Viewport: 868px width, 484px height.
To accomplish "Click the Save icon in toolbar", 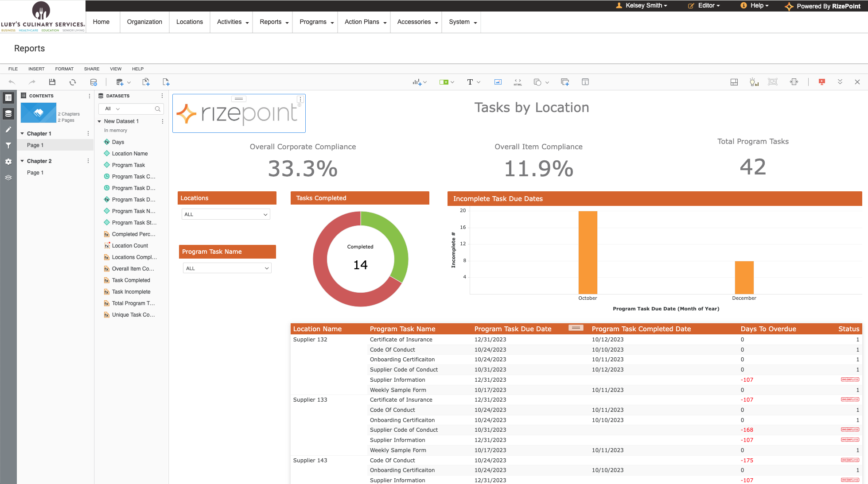I will (52, 82).
